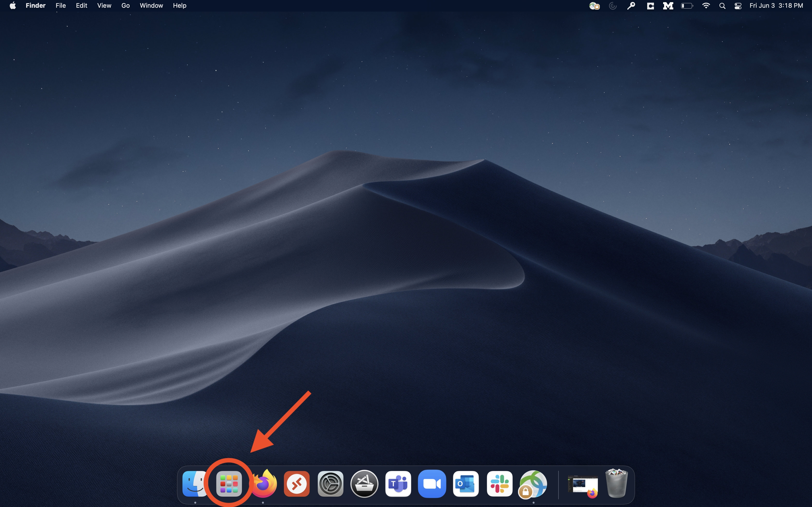Open Slack from the Dock
The height and width of the screenshot is (507, 812).
tap(500, 484)
